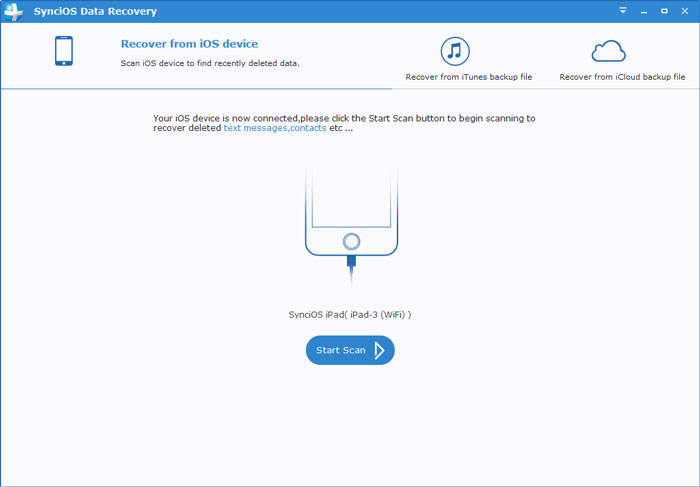Screen dimensions: 700x487
Task: Click the SynciOS app logo icon
Action: [x=13, y=12]
